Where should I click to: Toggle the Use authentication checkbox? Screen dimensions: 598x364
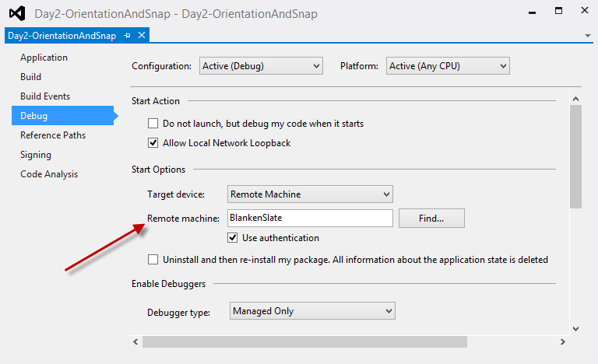[233, 238]
